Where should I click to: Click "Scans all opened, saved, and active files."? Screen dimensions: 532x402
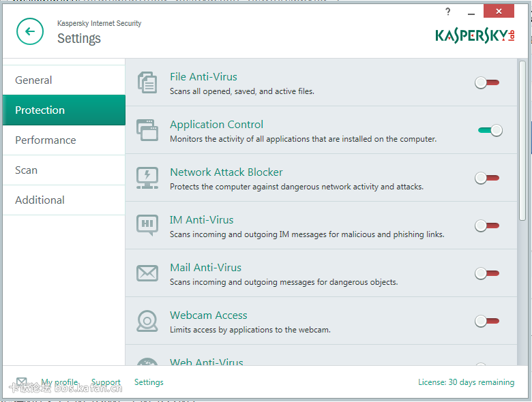click(242, 91)
